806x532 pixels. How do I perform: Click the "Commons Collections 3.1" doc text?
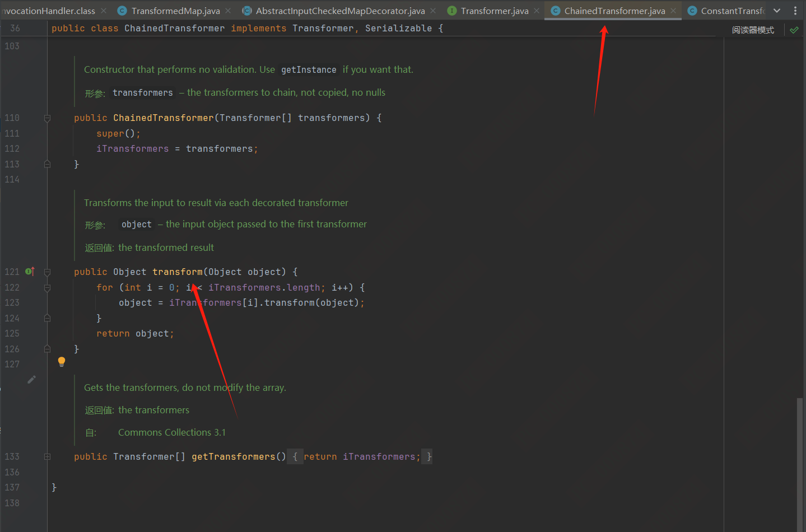[x=172, y=432]
